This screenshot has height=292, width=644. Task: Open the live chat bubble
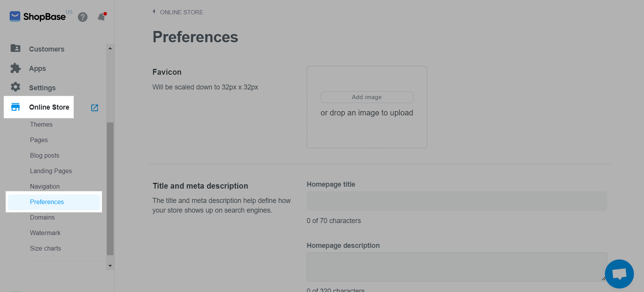click(619, 274)
